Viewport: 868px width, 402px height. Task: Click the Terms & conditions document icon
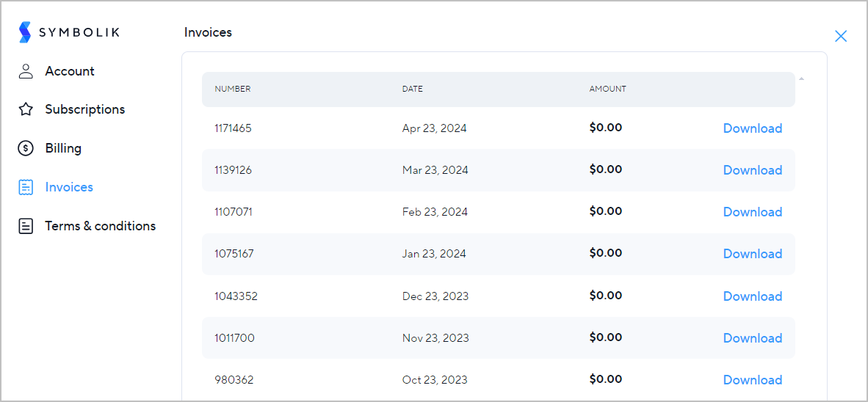coord(26,226)
